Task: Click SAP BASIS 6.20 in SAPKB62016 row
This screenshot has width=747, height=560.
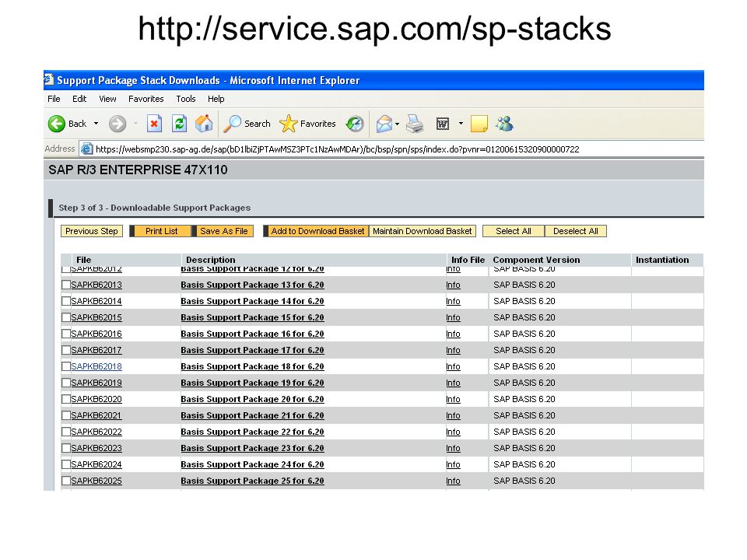Action: coord(524,334)
